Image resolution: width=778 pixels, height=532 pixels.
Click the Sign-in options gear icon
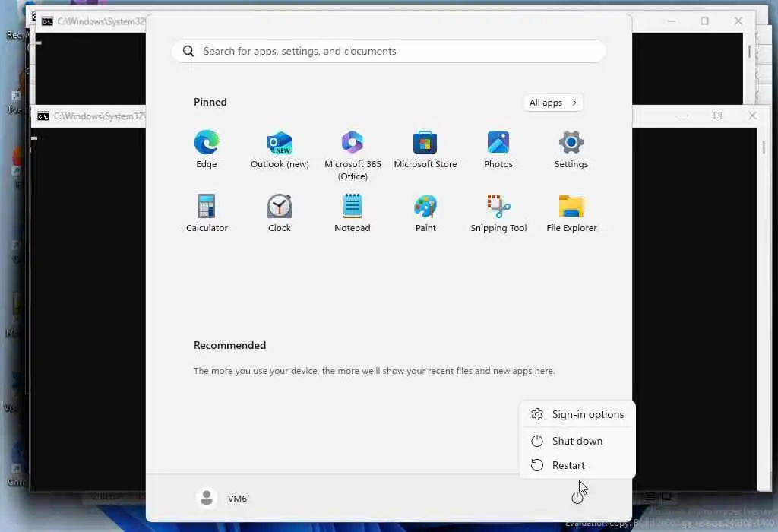(x=537, y=414)
